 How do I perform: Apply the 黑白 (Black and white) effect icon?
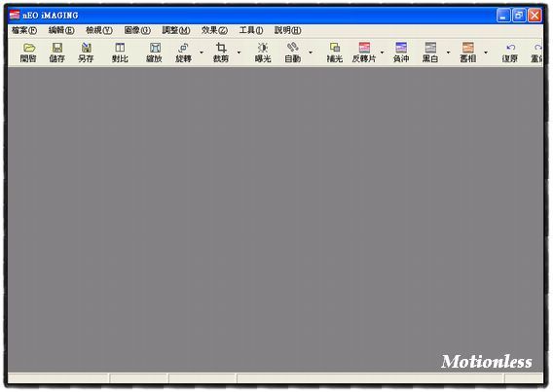430,48
